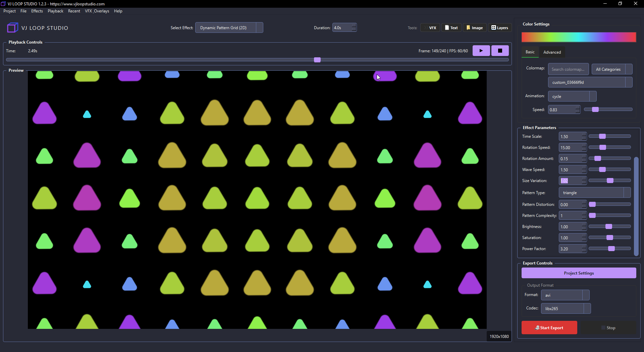Open the custom_03666f9d colormap dropdown
The width and height of the screenshot is (644, 352).
(x=590, y=82)
